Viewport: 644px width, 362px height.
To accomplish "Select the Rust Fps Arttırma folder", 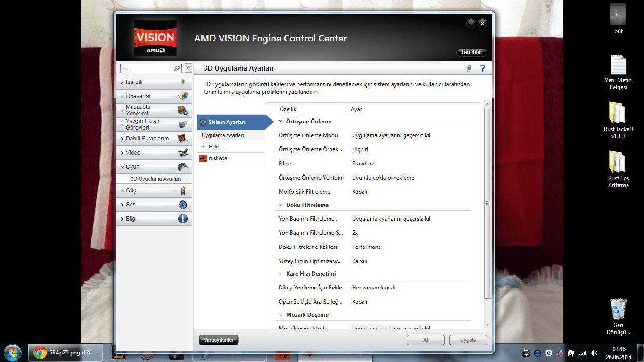I will [x=618, y=169].
